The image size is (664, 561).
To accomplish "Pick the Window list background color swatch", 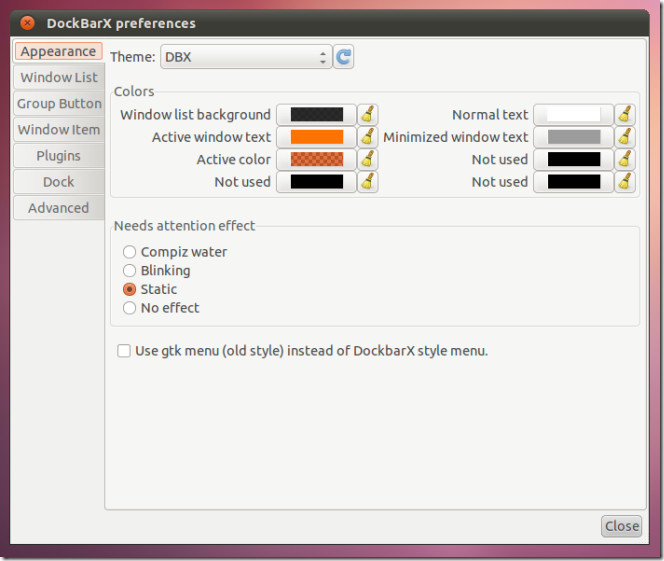I will click(x=316, y=114).
